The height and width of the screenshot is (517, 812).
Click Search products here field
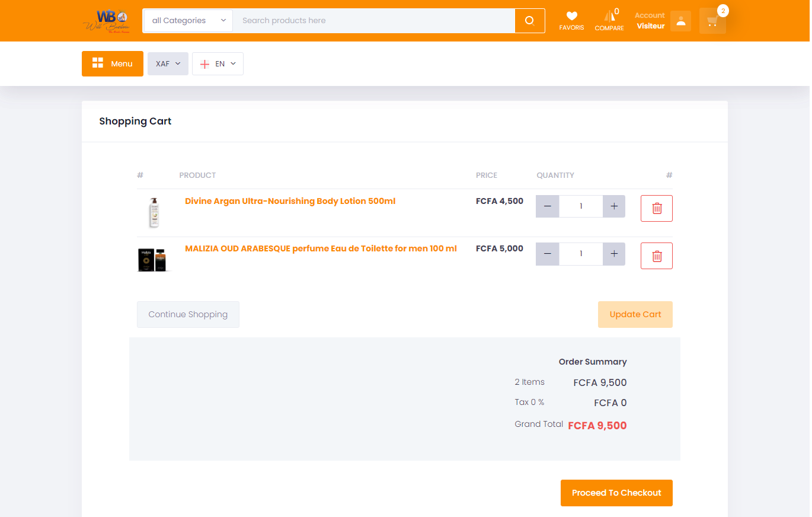coord(374,21)
